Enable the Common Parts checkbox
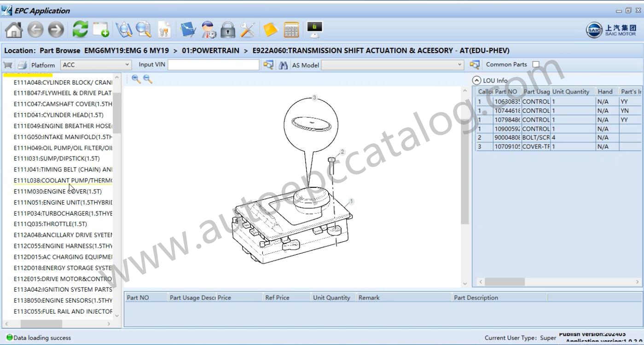Screen dimensions: 644x345 (536, 64)
